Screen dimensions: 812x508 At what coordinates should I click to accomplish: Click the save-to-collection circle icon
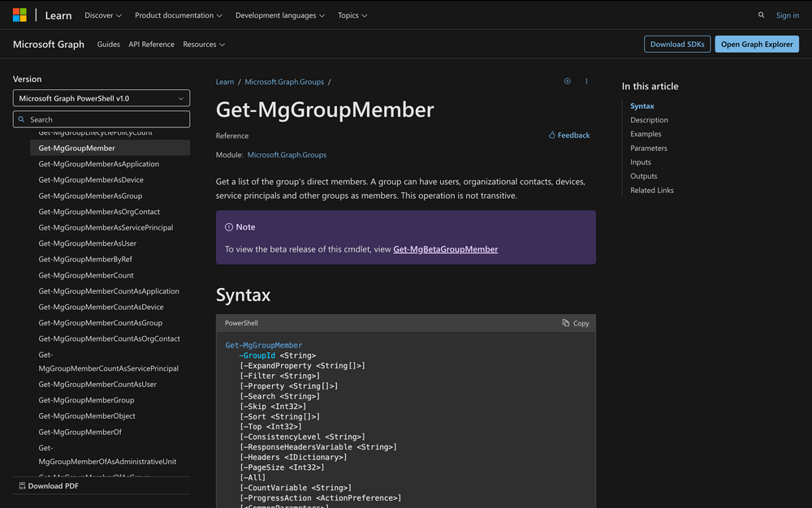click(x=567, y=81)
